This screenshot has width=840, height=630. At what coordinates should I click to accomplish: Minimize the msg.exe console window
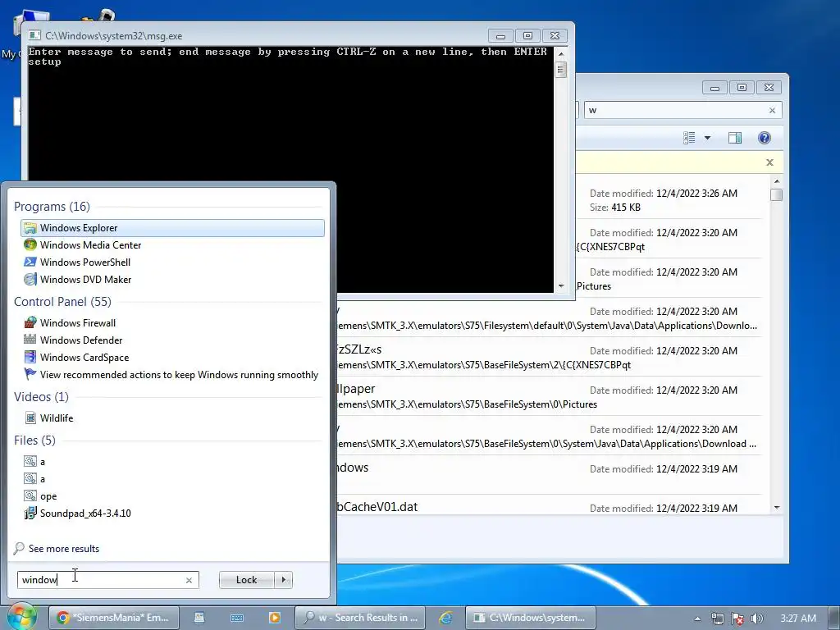pos(501,36)
